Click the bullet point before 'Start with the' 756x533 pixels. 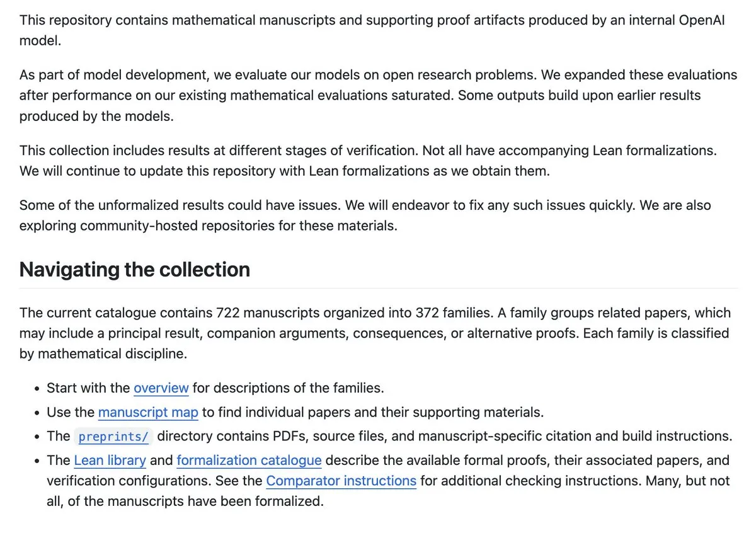[38, 389]
